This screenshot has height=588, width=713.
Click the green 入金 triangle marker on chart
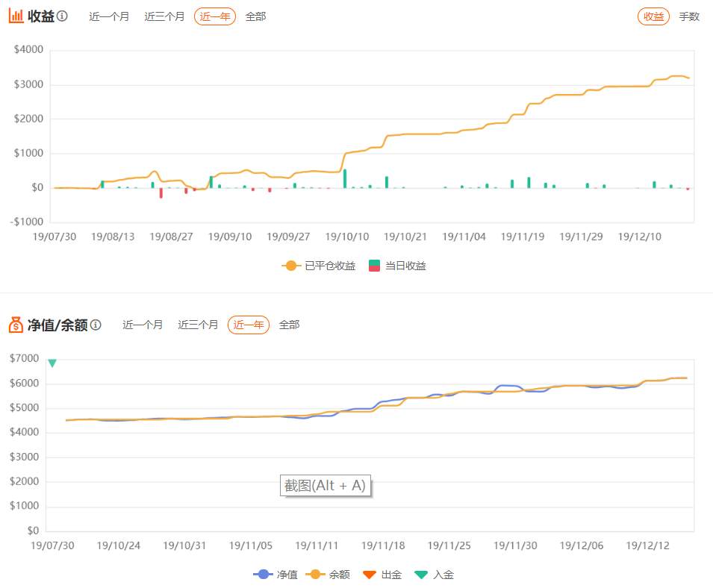pos(52,363)
